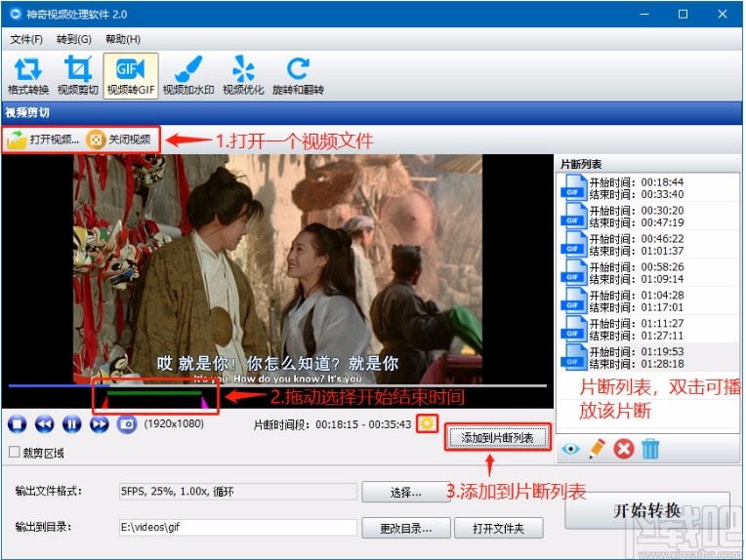This screenshot has width=746, height=560.
Task: Open the 文件(F) menu
Action: pyautogui.click(x=26, y=39)
